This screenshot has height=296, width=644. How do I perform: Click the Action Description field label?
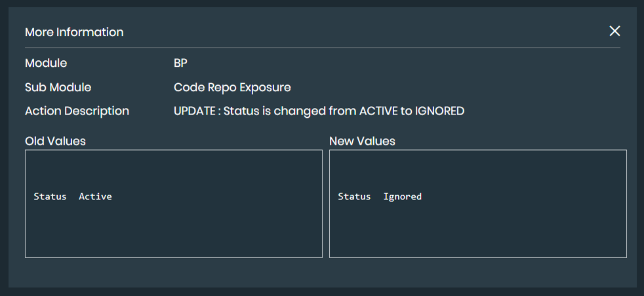(x=77, y=111)
